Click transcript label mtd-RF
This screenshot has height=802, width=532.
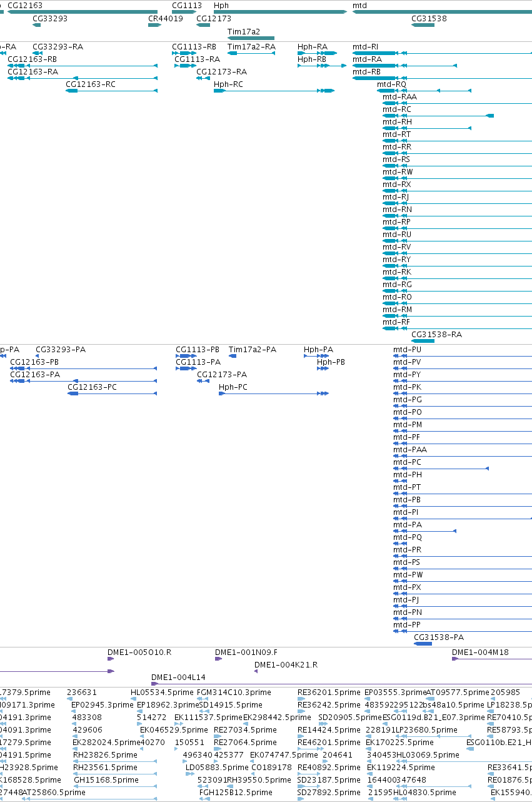click(396, 322)
